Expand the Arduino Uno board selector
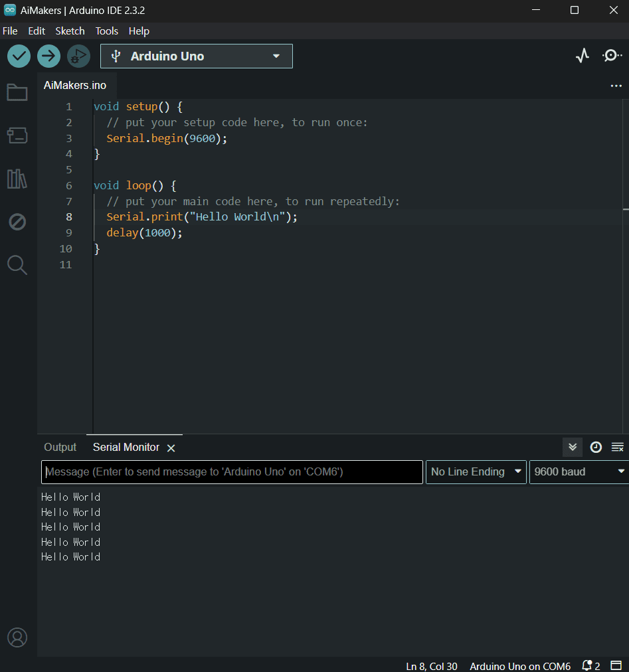This screenshot has width=629, height=672. tap(197, 56)
